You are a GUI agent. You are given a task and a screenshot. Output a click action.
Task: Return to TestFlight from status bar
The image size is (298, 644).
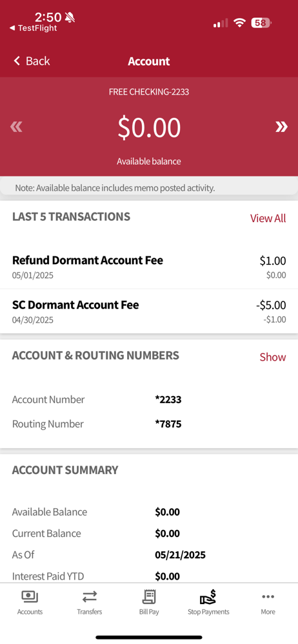click(x=34, y=28)
